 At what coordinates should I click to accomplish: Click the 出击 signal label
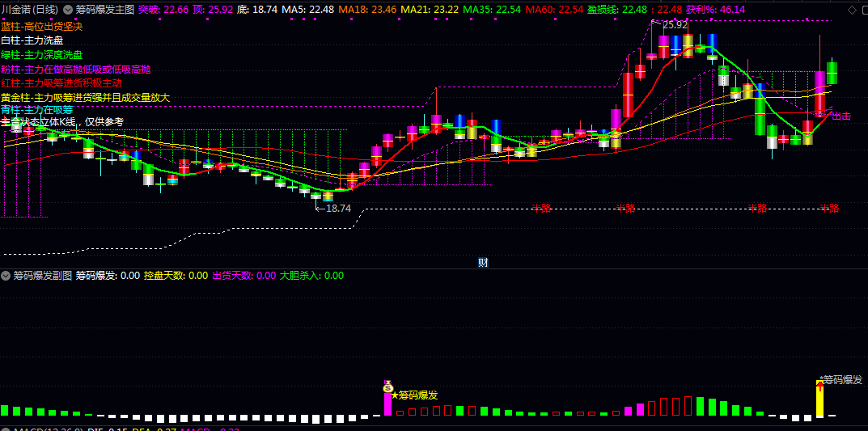click(840, 116)
